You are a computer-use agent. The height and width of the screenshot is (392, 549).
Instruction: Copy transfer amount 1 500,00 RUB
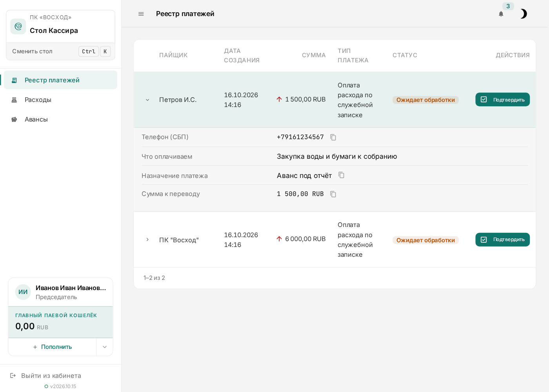point(333,194)
